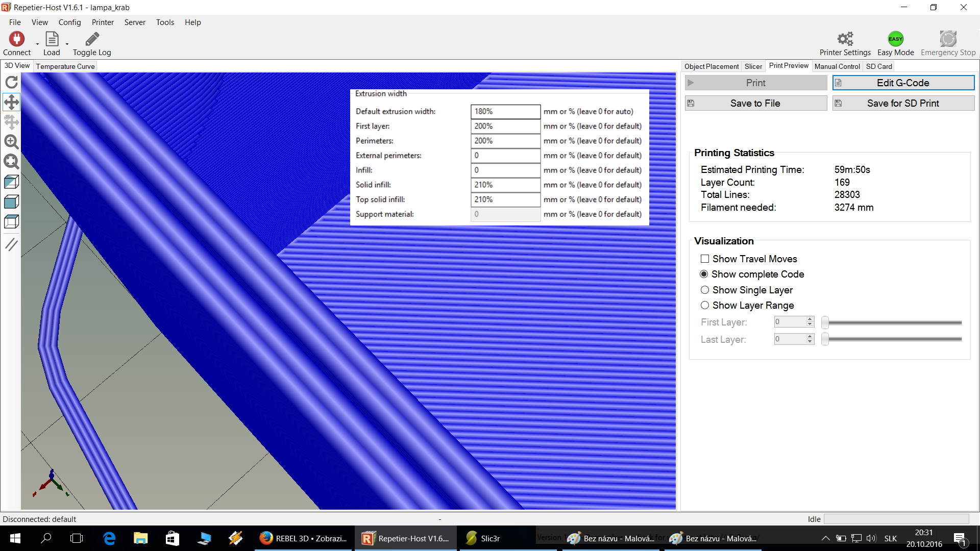Open Printer Settings gears icon
980x551 pixels.
[845, 39]
